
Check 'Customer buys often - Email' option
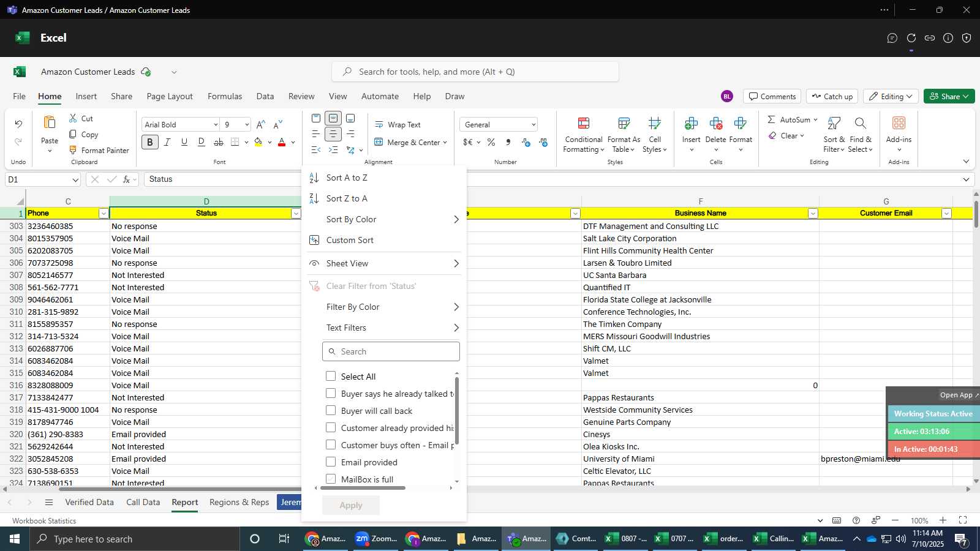tap(331, 444)
